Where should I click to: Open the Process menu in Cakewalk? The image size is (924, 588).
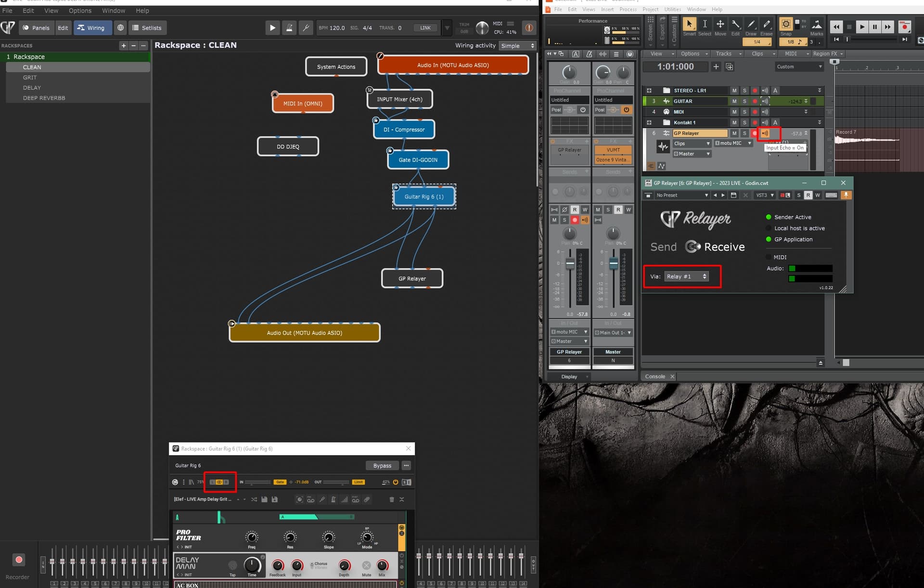pyautogui.click(x=628, y=9)
